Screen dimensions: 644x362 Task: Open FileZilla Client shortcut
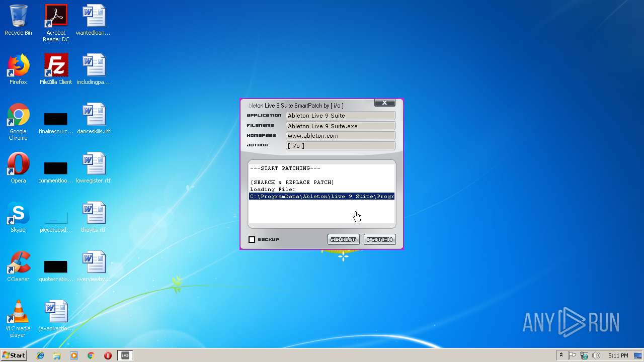pyautogui.click(x=56, y=69)
